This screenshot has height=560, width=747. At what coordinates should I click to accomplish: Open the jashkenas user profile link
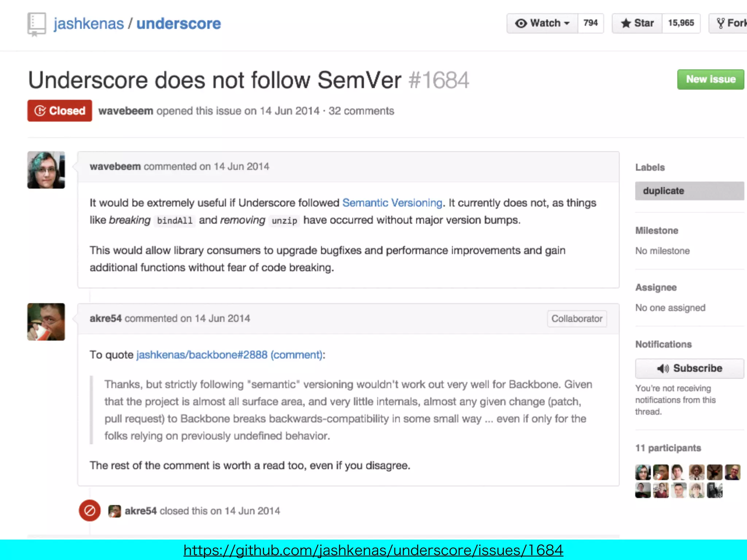(89, 24)
